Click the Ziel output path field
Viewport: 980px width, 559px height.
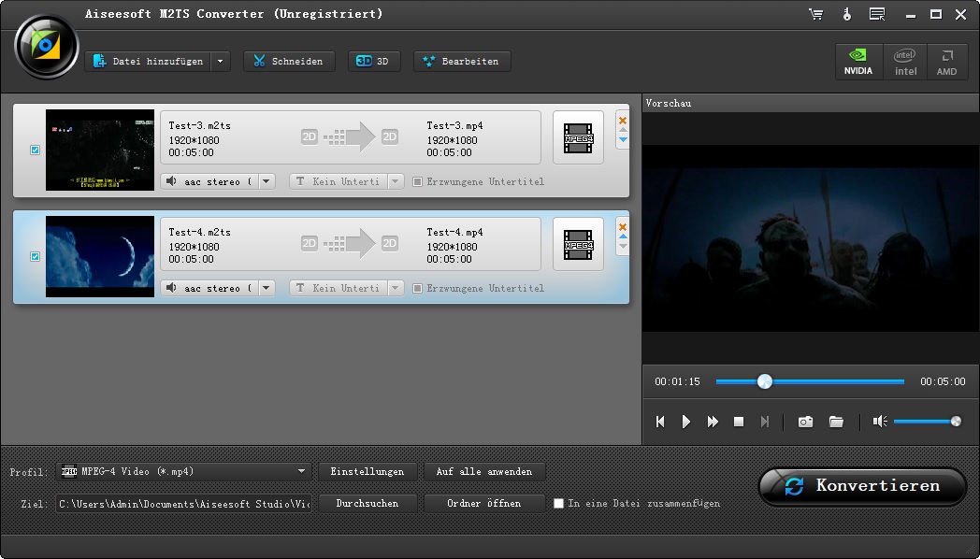point(183,504)
